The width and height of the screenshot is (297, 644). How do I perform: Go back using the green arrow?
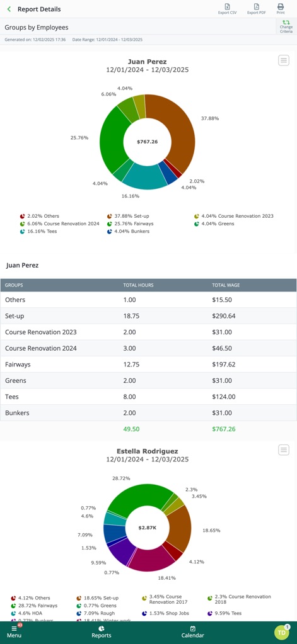pyautogui.click(x=9, y=9)
